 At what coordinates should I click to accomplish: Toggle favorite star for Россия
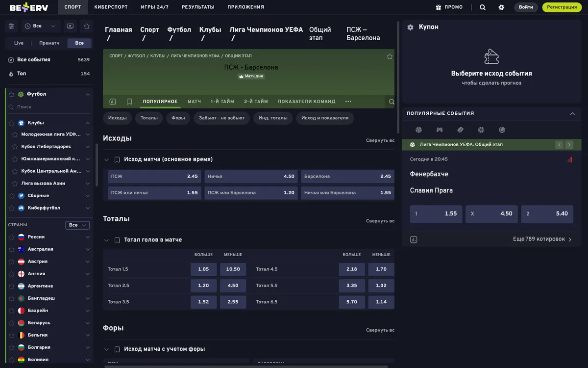point(12,237)
